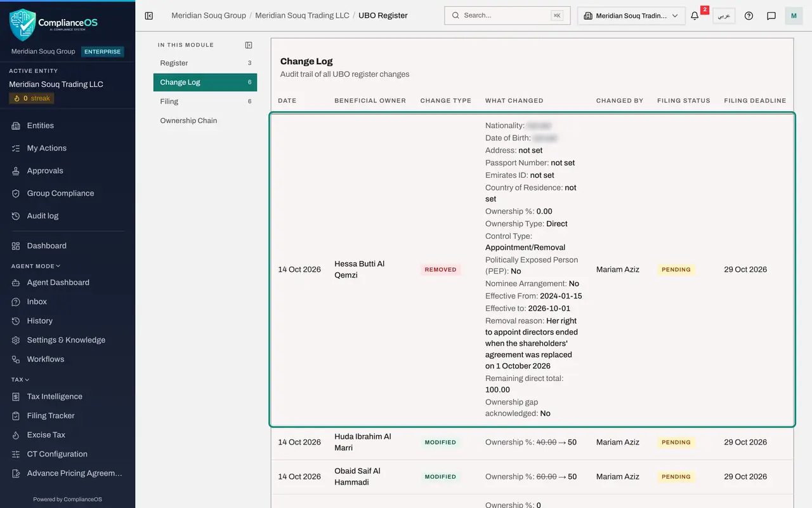
Task: Click the Meridian Souq Trading LLC breadcrumb
Action: click(x=302, y=15)
